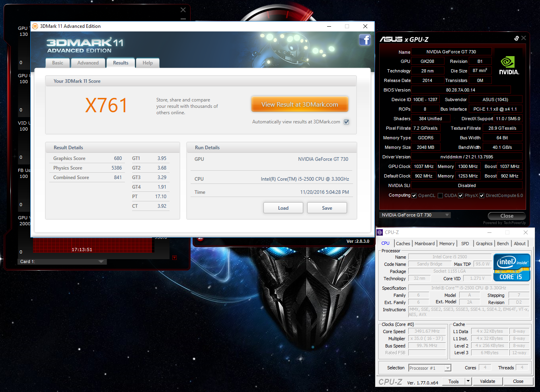Click the X761 score value
Screen dimensions: 540x392
[106, 106]
